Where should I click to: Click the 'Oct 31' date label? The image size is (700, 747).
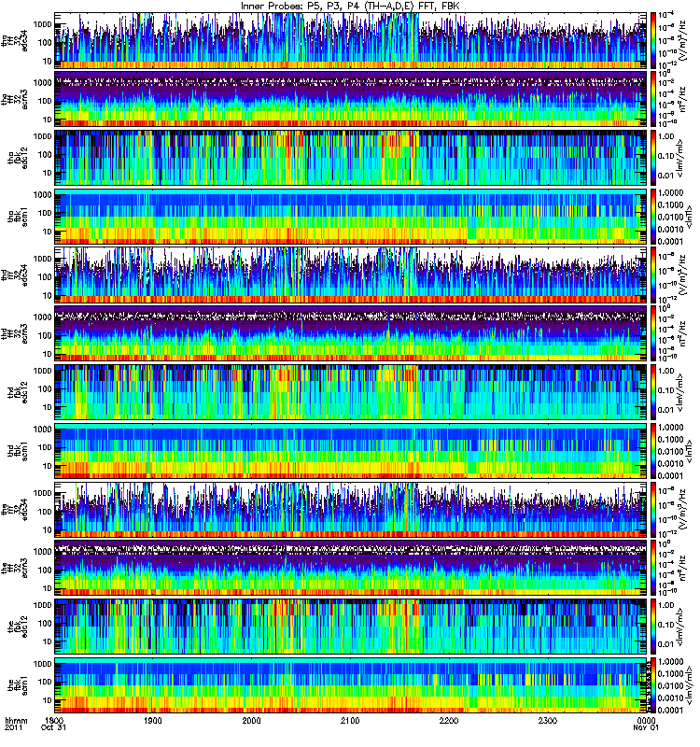click(53, 727)
